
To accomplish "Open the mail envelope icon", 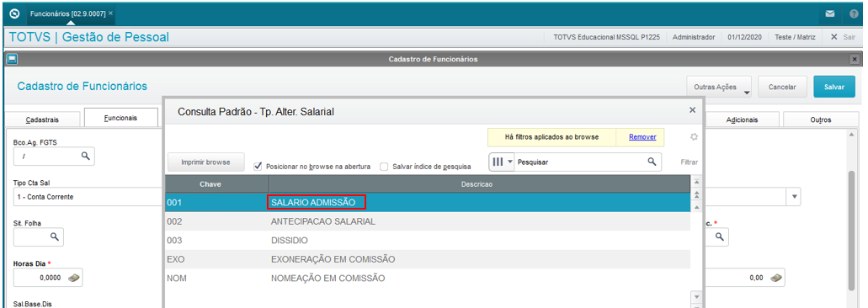I will [x=830, y=13].
